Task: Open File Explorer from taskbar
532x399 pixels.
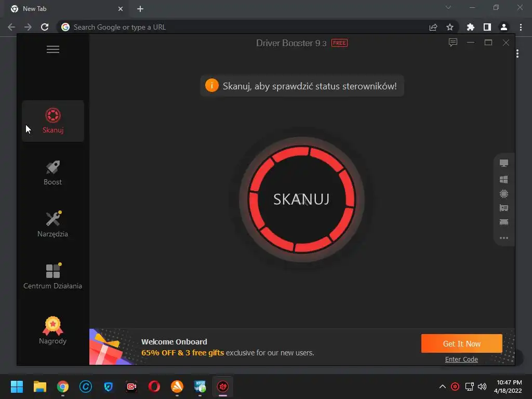Action: 39,387
